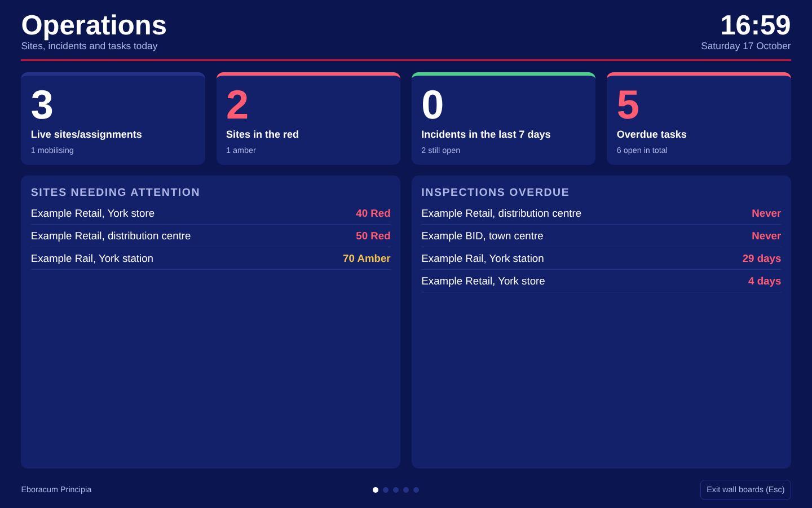Click the 6 open in total subtext
The height and width of the screenshot is (508, 812).
coord(642,151)
